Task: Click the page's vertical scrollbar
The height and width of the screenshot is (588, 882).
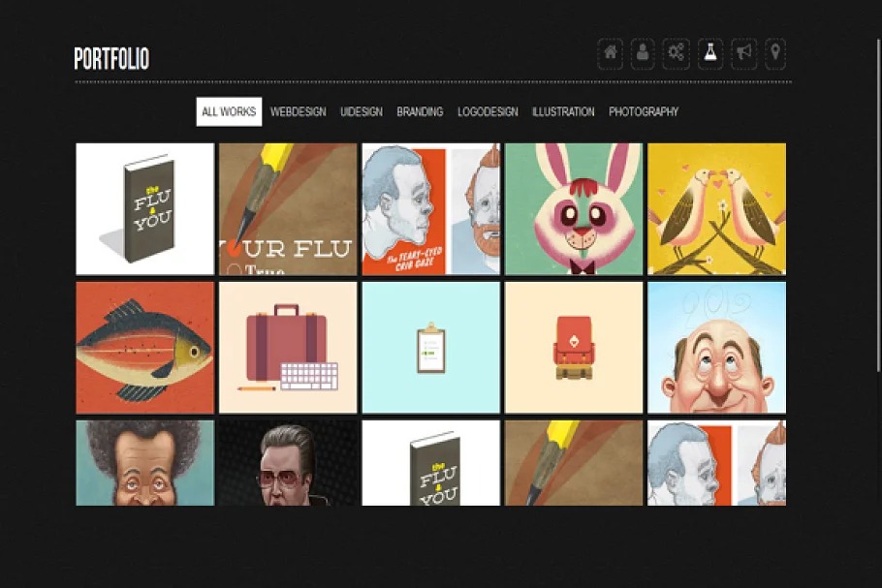Action: (878, 194)
